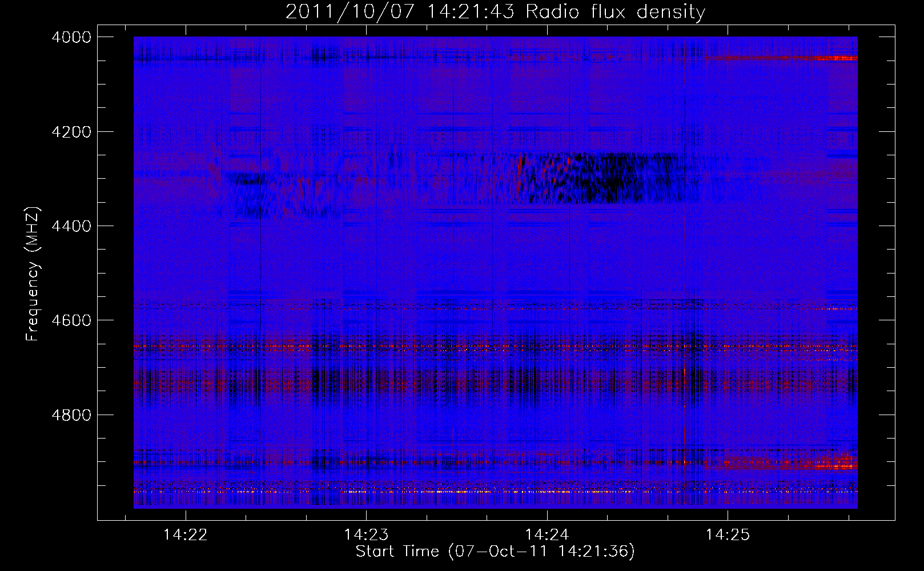The height and width of the screenshot is (571, 924).
Task: Click the 4000 frequency tick label
Action: (71, 37)
